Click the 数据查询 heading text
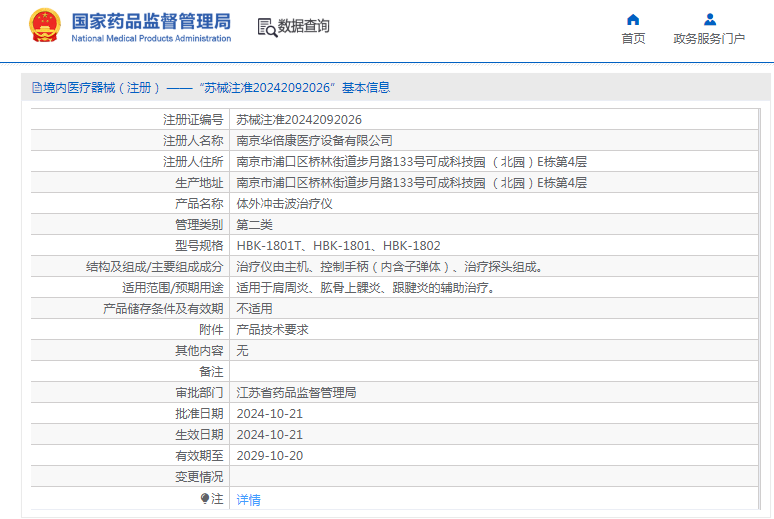The width and height of the screenshot is (774, 519). point(304,26)
